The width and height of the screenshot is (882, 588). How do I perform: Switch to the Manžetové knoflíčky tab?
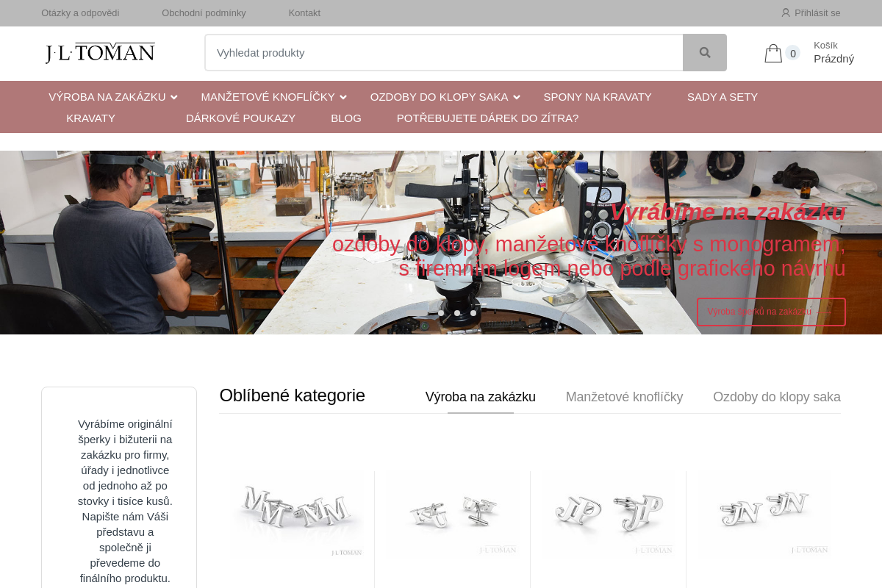tap(624, 397)
